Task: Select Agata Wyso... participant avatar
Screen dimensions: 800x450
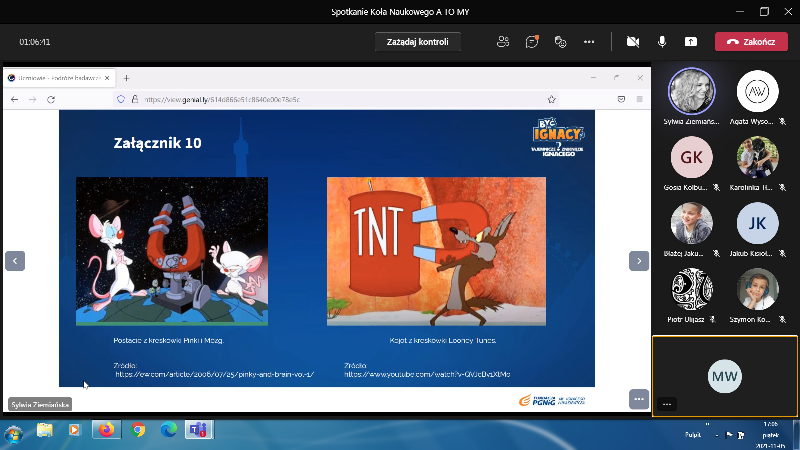Action: pyautogui.click(x=758, y=91)
